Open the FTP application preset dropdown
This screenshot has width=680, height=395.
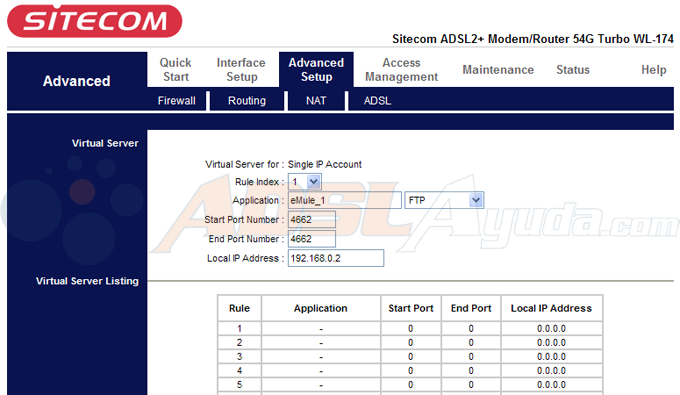click(x=444, y=200)
